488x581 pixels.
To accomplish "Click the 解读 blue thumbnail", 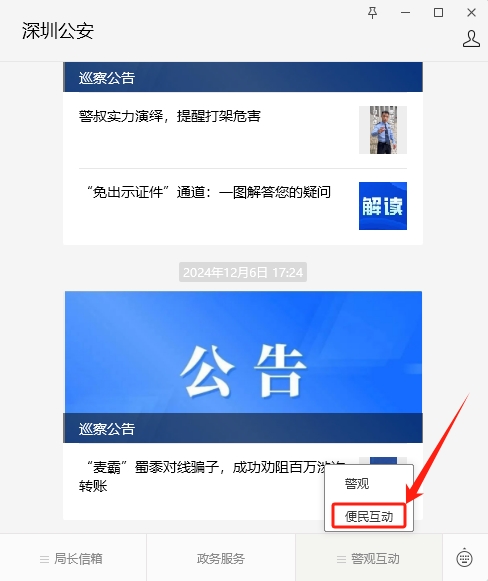I will pos(383,206).
